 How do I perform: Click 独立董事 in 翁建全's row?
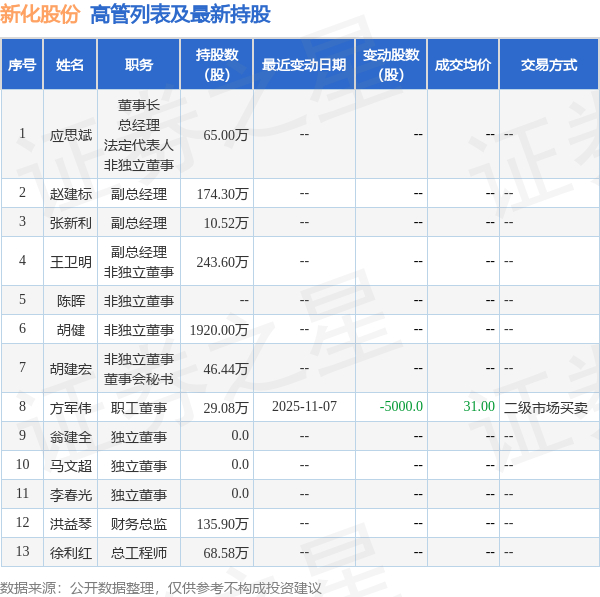point(139,437)
